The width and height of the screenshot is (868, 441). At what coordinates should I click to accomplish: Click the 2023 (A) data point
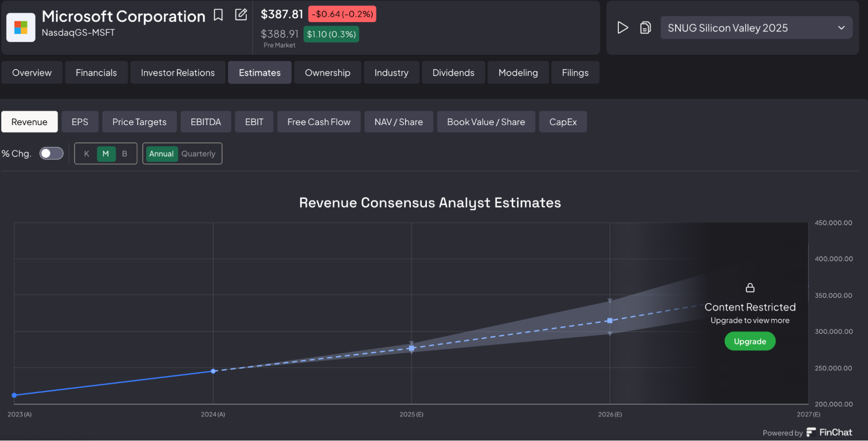pos(14,395)
